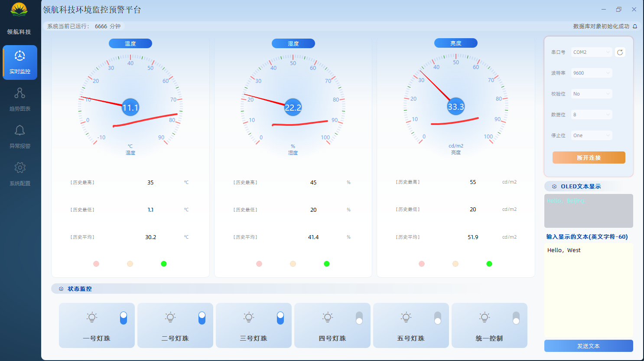Click the 断开连接 button
This screenshot has height=361, width=644.
click(x=589, y=158)
